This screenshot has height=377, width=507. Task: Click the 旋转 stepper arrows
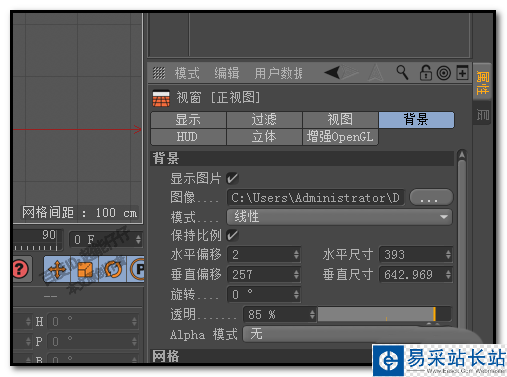tap(296, 294)
